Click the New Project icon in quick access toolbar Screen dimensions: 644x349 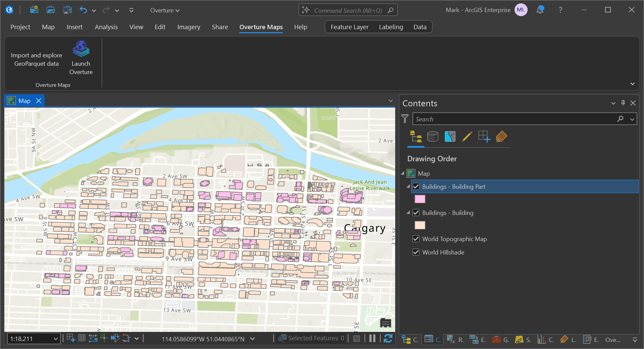pos(34,10)
